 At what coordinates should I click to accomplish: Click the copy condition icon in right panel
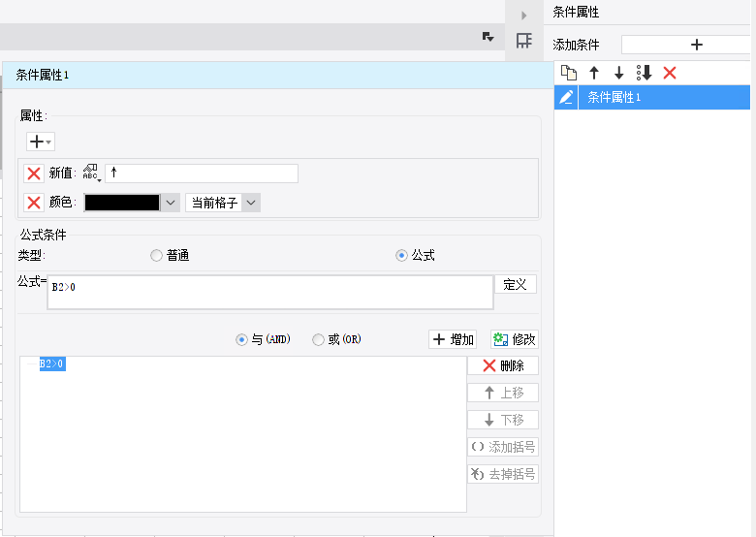click(569, 73)
